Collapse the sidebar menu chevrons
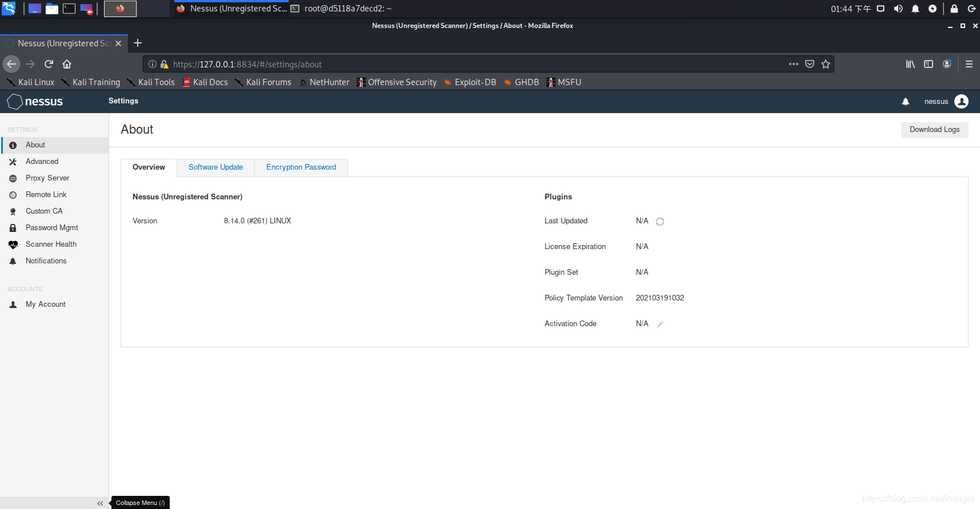980x509 pixels. click(100, 503)
